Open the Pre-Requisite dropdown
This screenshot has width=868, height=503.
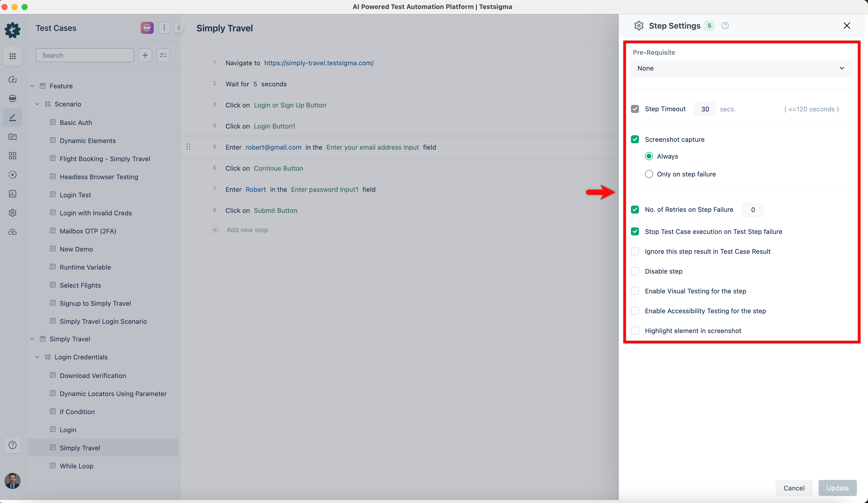(742, 68)
